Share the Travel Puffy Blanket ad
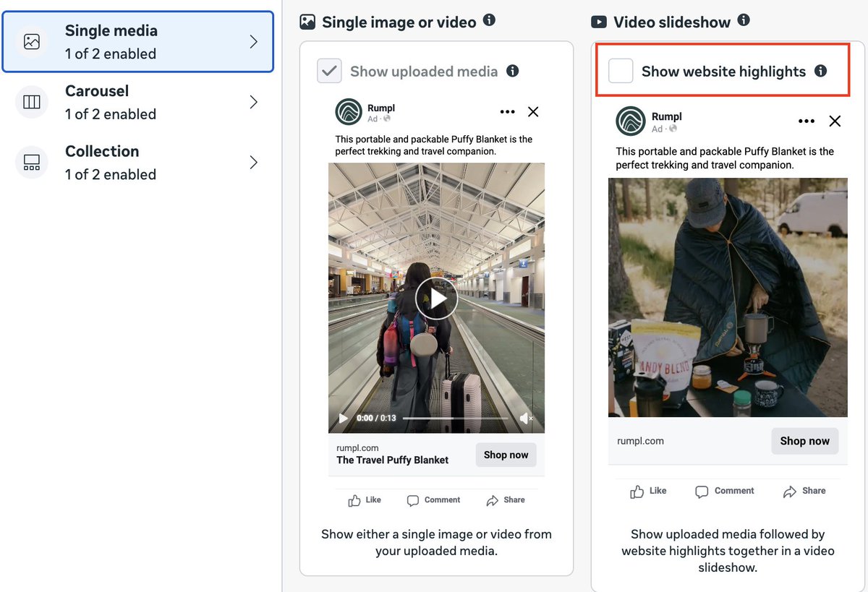This screenshot has width=868, height=592. [x=506, y=500]
